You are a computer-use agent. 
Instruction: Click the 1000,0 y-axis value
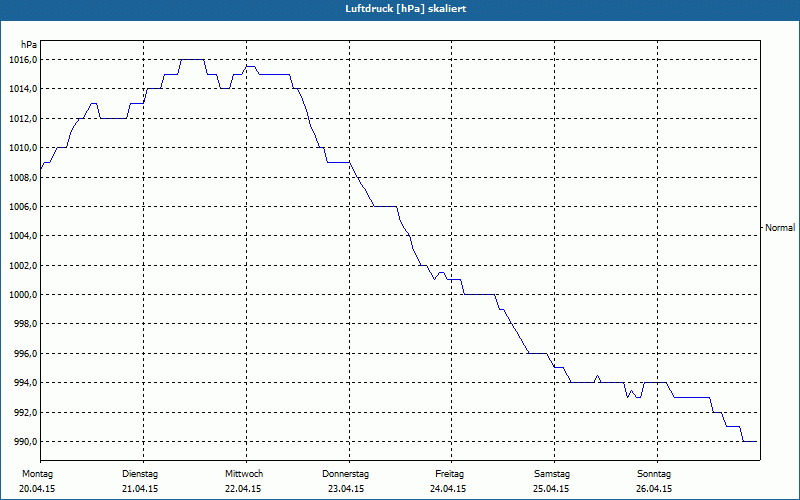click(x=22, y=295)
